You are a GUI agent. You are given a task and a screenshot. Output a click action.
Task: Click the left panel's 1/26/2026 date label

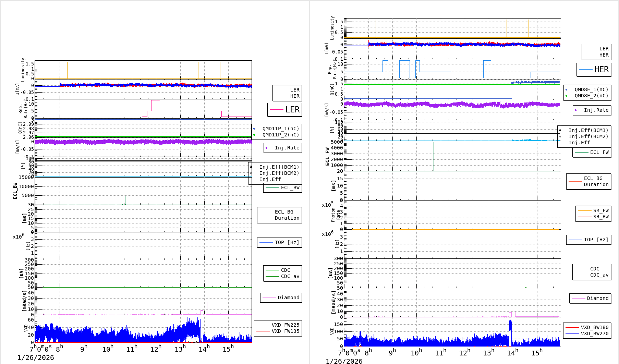click(x=36, y=357)
